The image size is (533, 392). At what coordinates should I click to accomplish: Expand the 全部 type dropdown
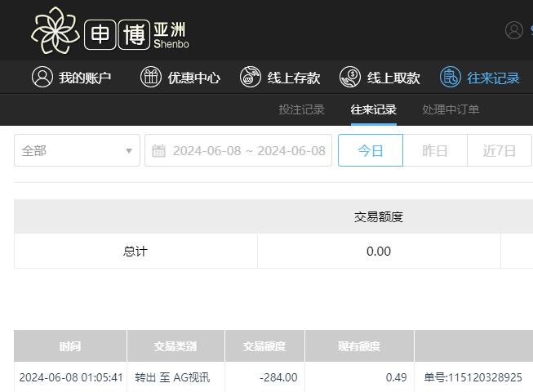(78, 150)
